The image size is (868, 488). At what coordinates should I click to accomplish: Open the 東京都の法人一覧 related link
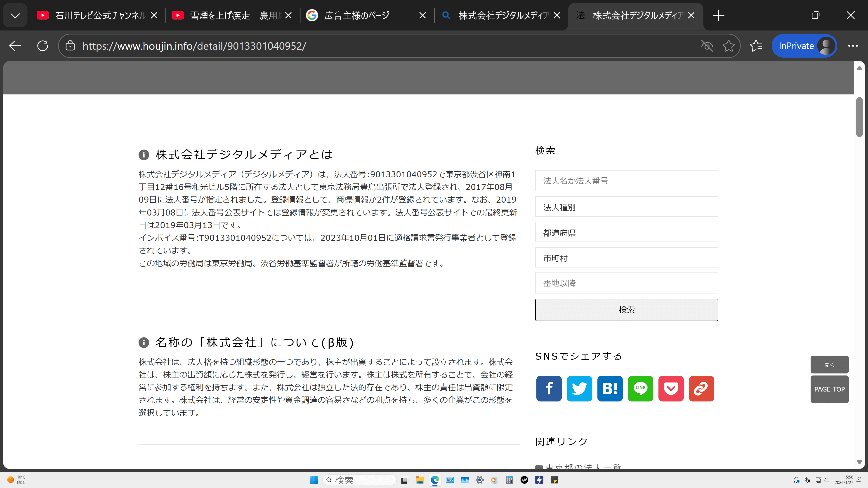[583, 467]
